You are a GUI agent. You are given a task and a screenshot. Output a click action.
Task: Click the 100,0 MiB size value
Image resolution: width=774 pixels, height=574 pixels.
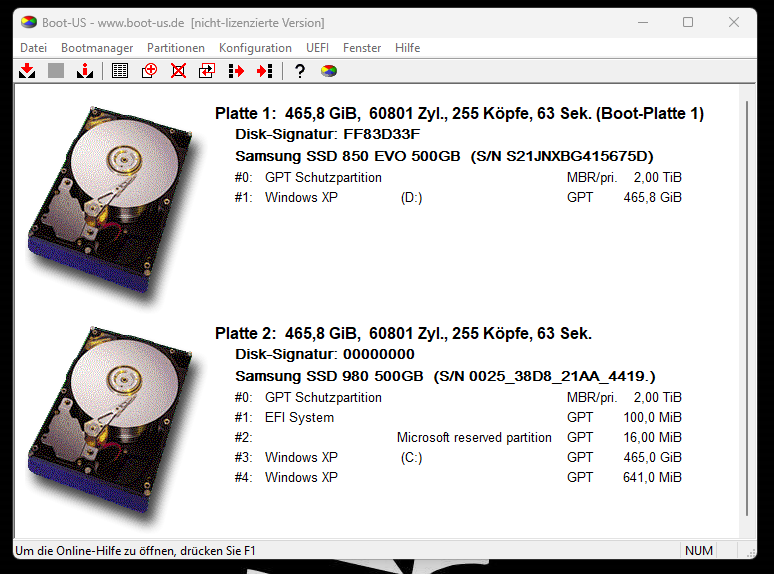(652, 418)
